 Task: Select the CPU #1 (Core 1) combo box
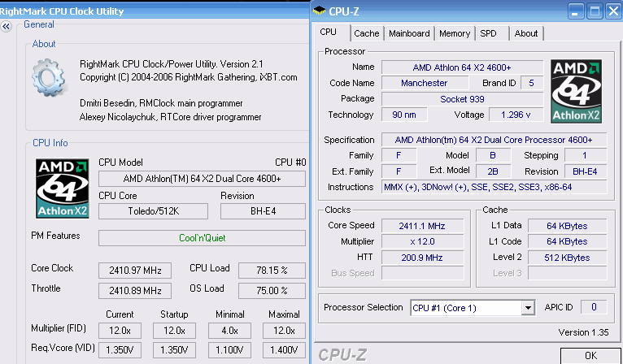[x=473, y=308]
